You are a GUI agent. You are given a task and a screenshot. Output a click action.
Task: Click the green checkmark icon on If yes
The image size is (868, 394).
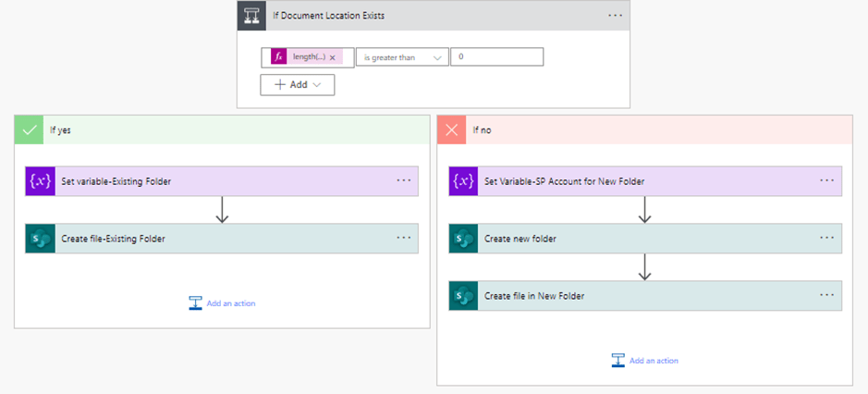pyautogui.click(x=30, y=130)
